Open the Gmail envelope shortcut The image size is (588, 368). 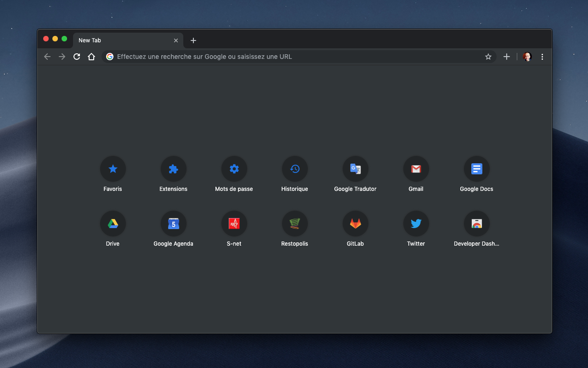pos(416,169)
